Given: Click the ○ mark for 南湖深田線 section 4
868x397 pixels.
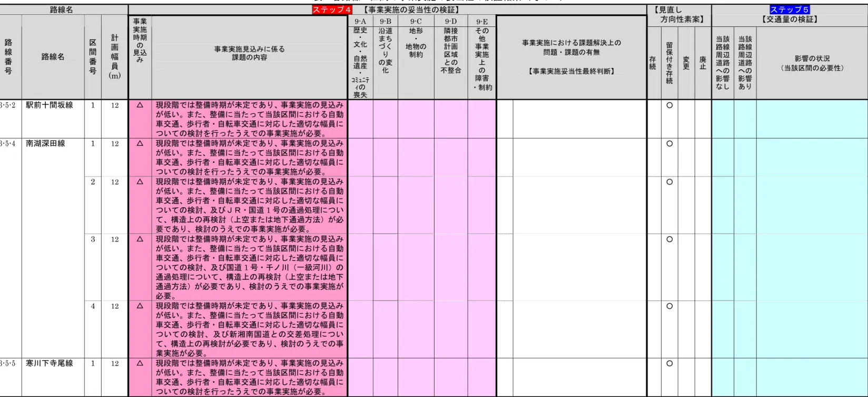Looking at the screenshot, I should click(669, 306).
